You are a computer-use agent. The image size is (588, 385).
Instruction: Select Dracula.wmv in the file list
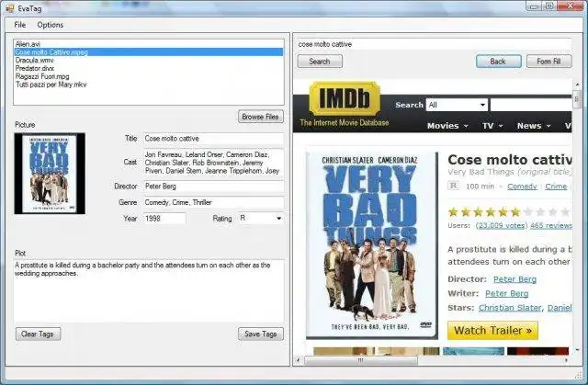click(149, 60)
